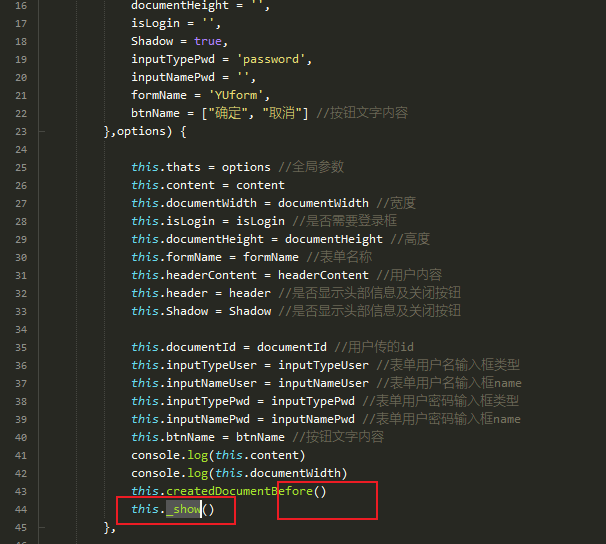Click comment //是否需要登录框

(x=345, y=221)
